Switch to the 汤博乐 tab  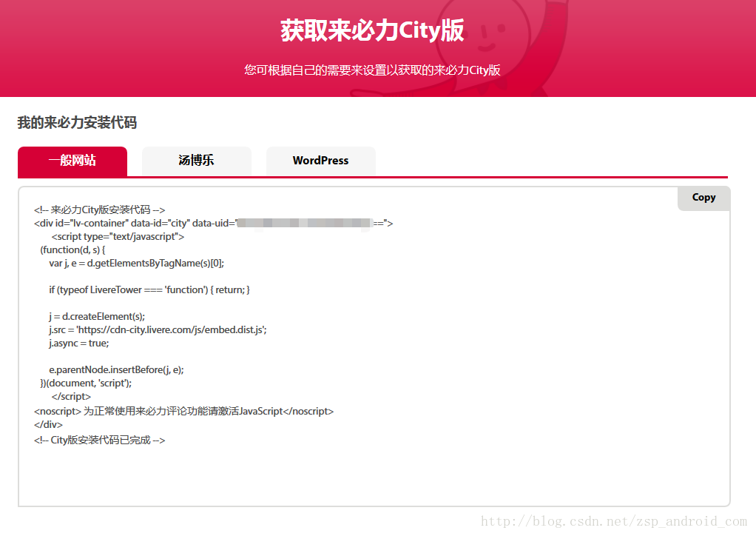coord(196,161)
